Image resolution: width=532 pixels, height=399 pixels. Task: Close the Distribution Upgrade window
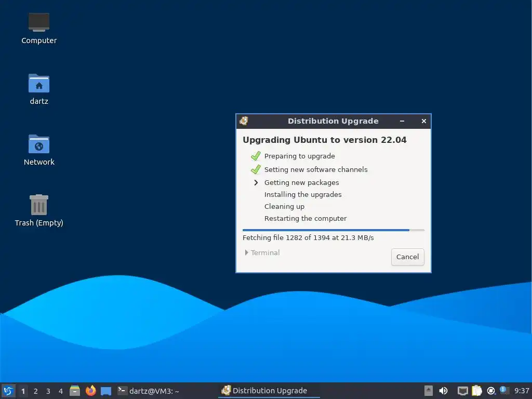click(x=424, y=121)
